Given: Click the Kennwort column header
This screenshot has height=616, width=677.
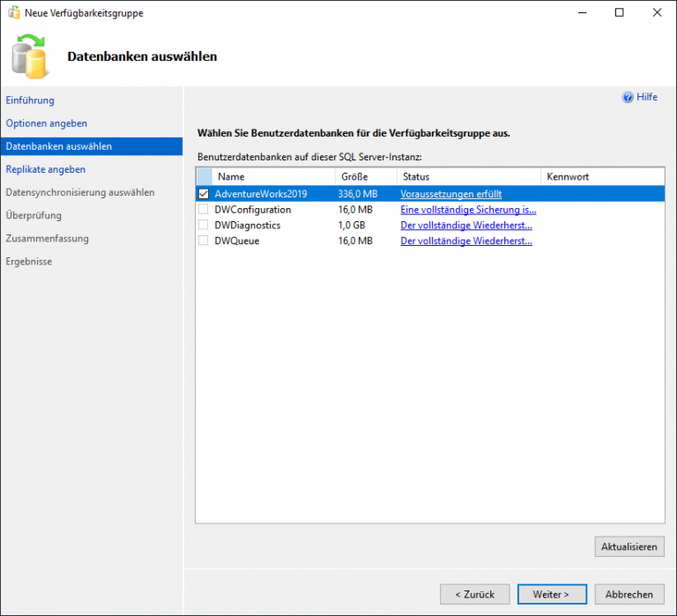Looking at the screenshot, I should (x=602, y=176).
